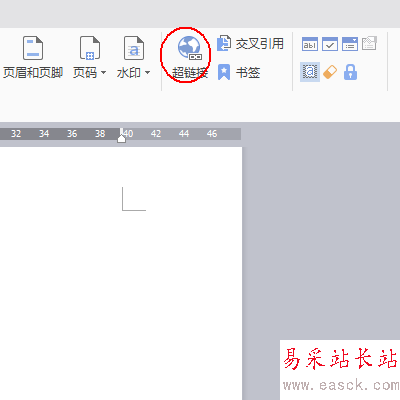Click the right indent marker on the ruler
Screen dimensions: 400x400
coord(122,138)
